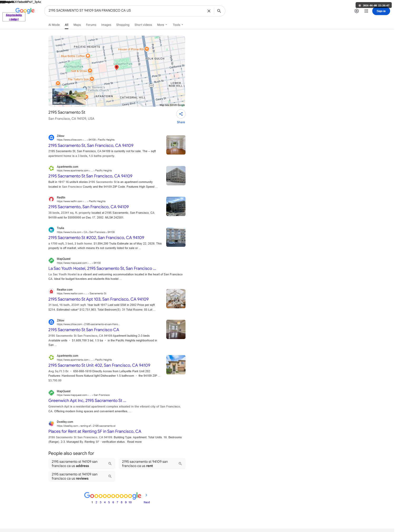Open the 'La Sac Youth Hostel' MapQuest result
The height and width of the screenshot is (532, 399).
click(102, 269)
